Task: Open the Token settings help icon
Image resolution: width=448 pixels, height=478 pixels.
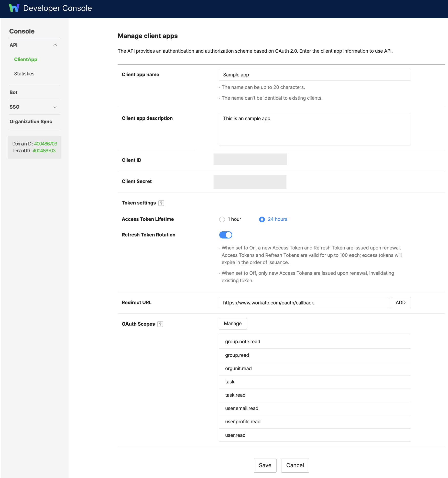Action: (x=161, y=203)
